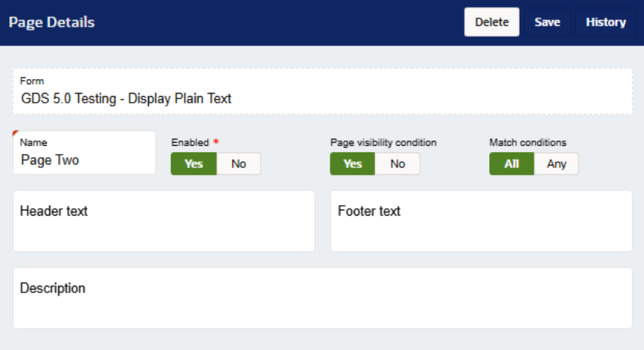The height and width of the screenshot is (350, 644).
Task: Set Enabled to Yes
Action: [194, 163]
